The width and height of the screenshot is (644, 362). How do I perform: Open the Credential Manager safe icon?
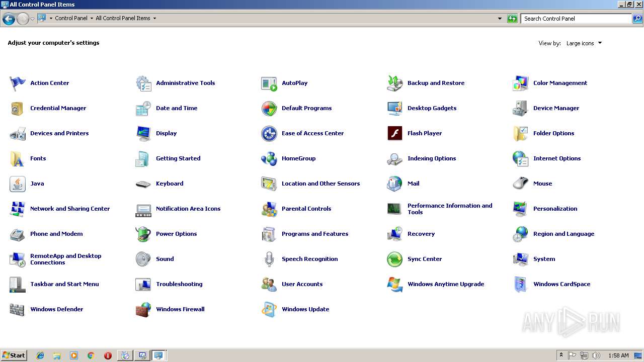(x=18, y=109)
